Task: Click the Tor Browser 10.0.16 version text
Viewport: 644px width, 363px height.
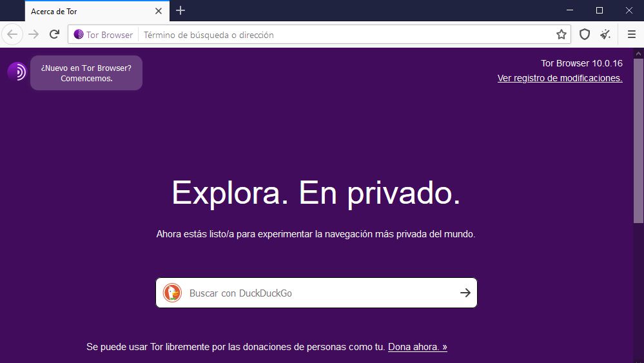Action: click(x=581, y=63)
